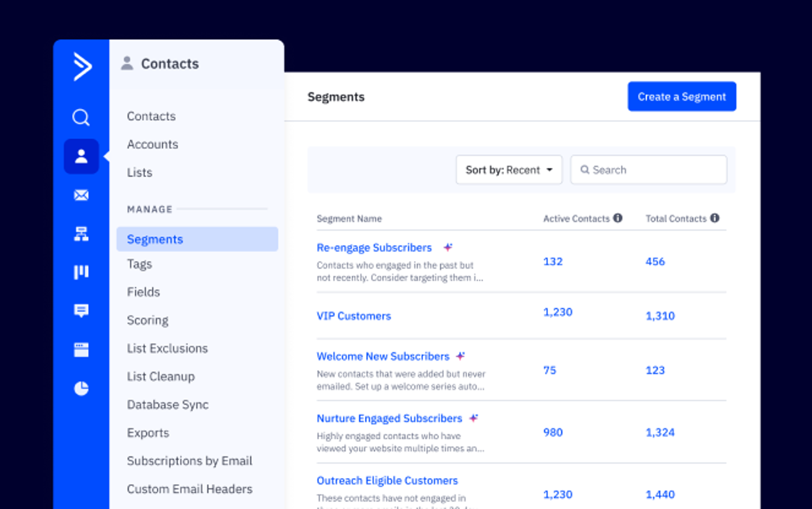The width and height of the screenshot is (812, 509).
Task: Open the search icon in sidebar
Action: coord(81,117)
